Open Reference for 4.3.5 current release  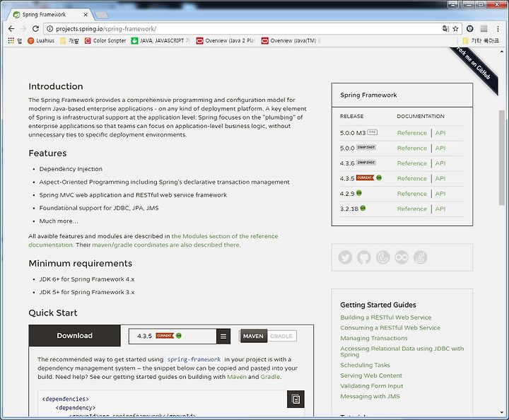pyautogui.click(x=412, y=178)
